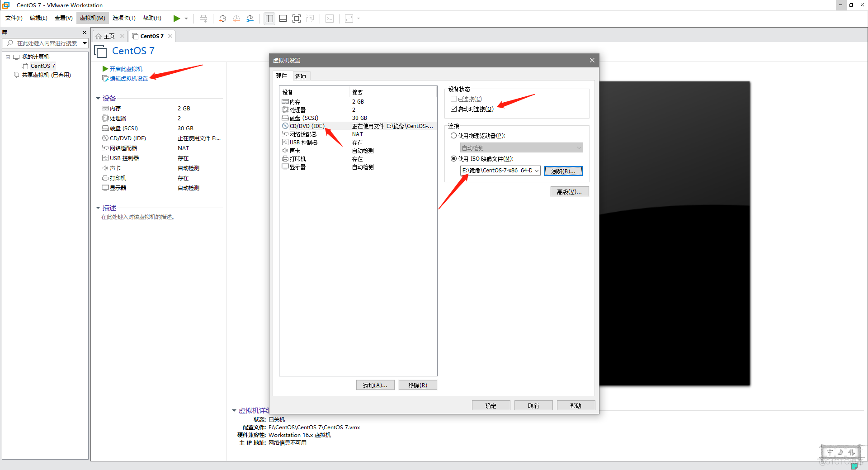Click the 处理器 icon on VM summary page
The height and width of the screenshot is (470, 868).
[x=105, y=119]
